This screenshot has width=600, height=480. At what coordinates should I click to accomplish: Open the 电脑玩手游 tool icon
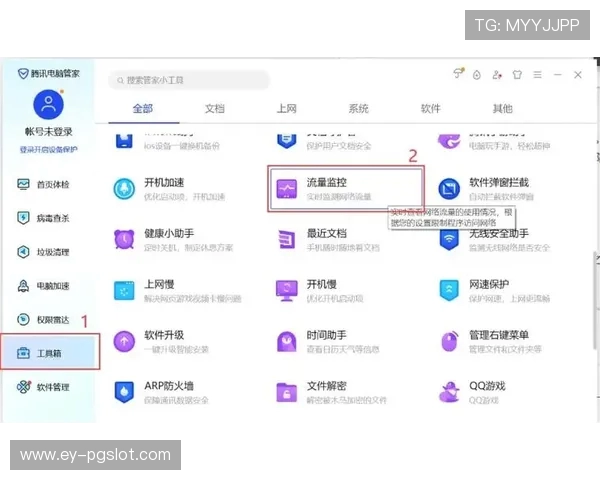[449, 141]
